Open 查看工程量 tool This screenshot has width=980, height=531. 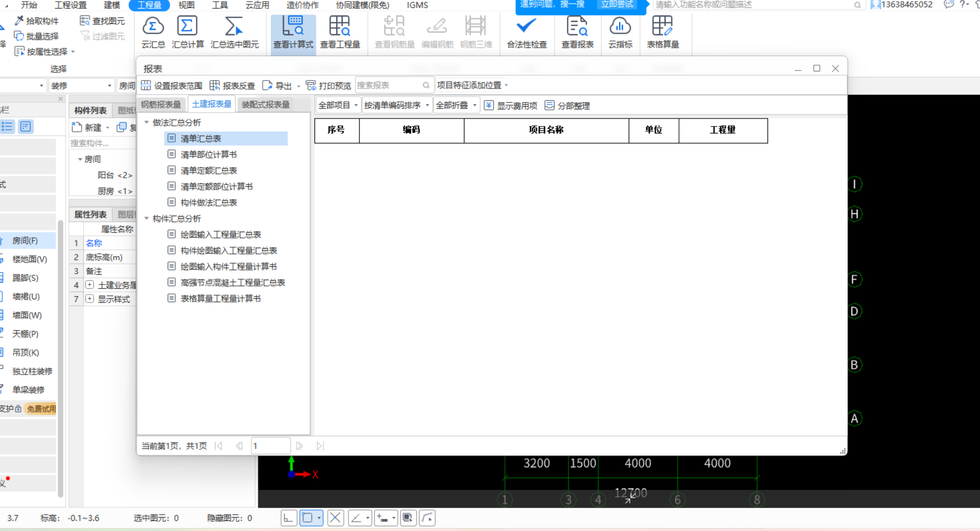tap(340, 33)
